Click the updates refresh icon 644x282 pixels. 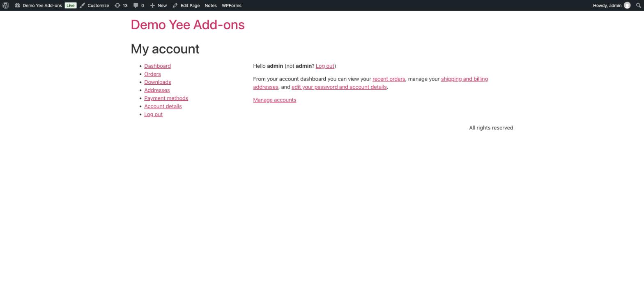[117, 5]
